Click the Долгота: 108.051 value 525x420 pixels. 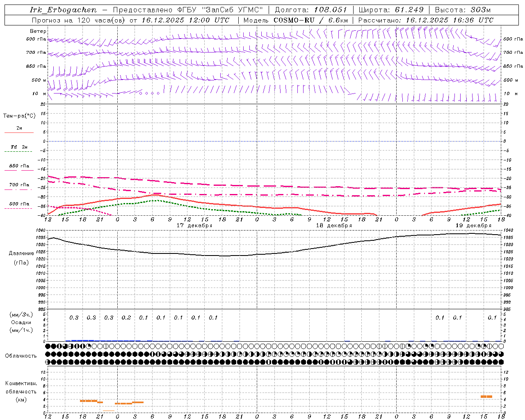click(310, 10)
